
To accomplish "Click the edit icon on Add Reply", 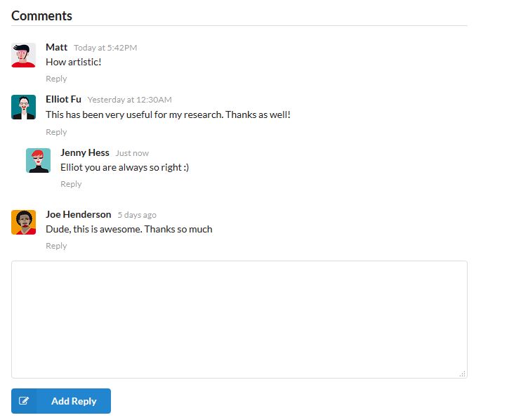I will 25,401.
